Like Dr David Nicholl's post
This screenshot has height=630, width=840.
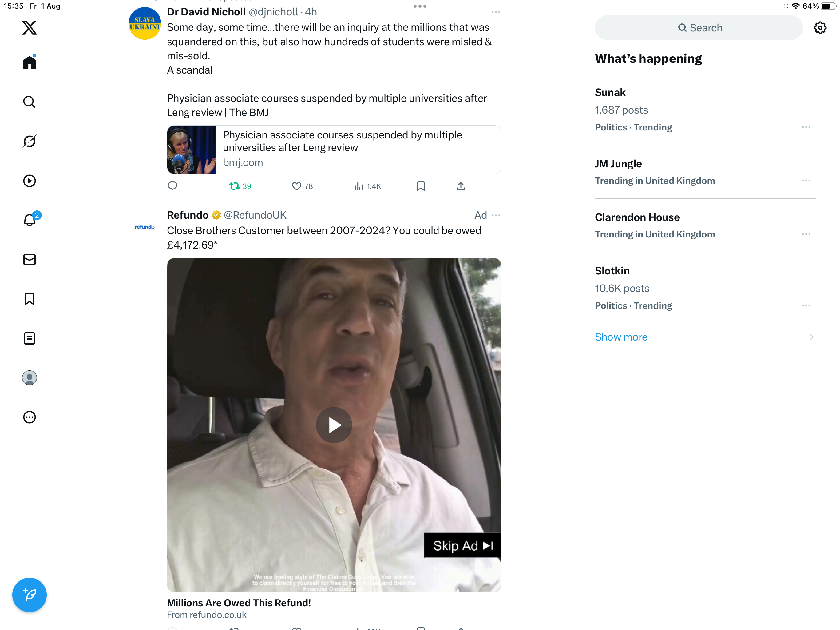pos(297,186)
